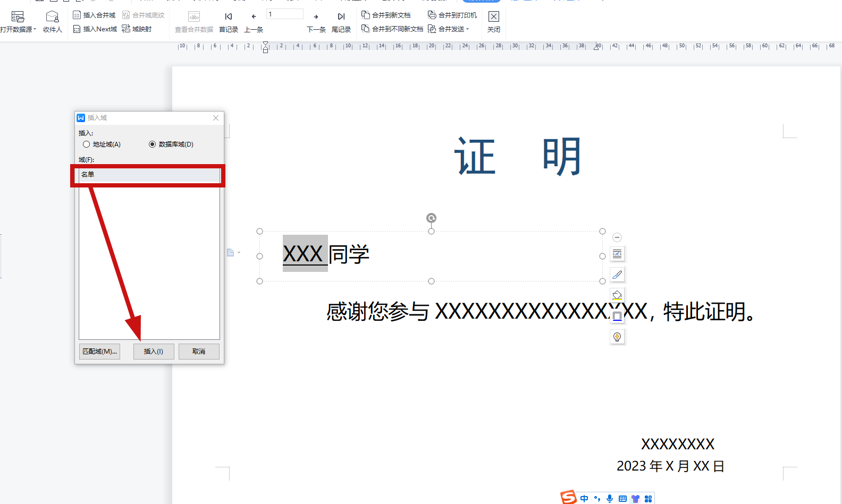Viewport: 842px width, 504px height.
Task: Click the record number input field
Action: (x=285, y=14)
